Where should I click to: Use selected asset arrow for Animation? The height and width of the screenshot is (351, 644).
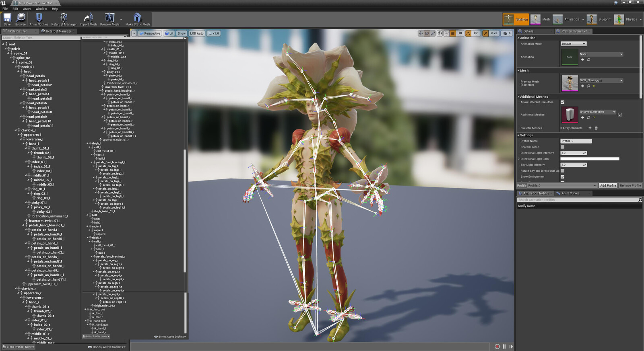coord(582,60)
